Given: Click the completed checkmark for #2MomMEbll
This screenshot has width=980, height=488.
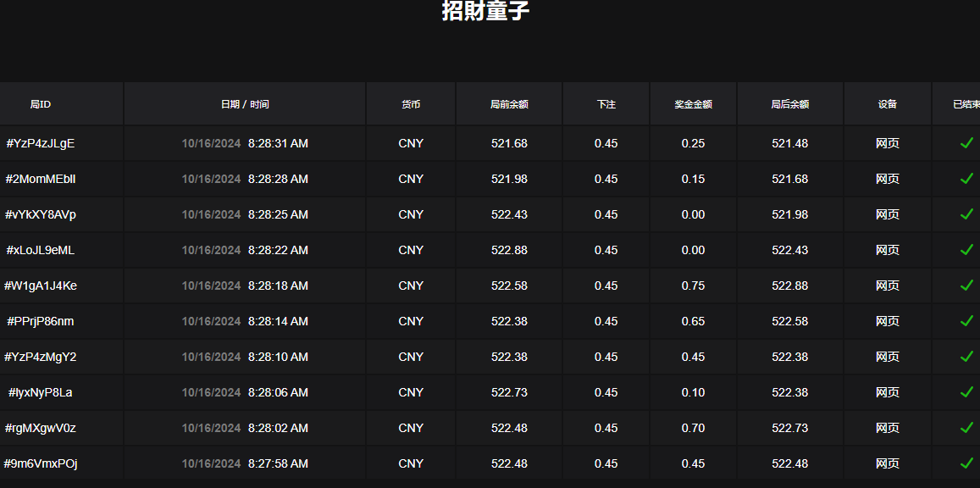Looking at the screenshot, I should [x=966, y=179].
